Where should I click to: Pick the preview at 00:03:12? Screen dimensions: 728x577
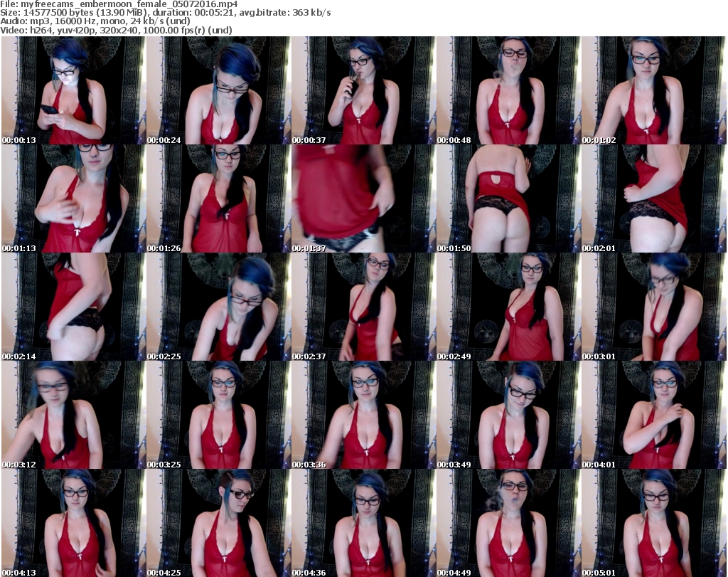[73, 415]
